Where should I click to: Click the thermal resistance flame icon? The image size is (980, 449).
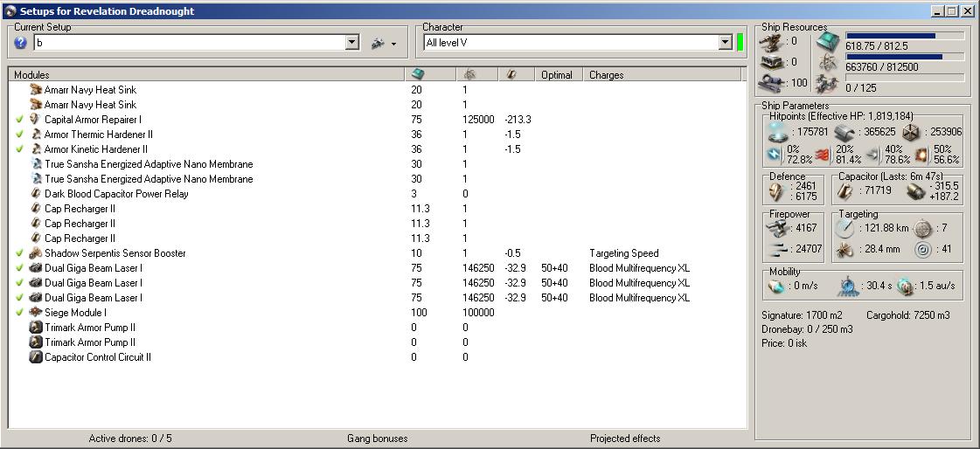click(x=822, y=155)
